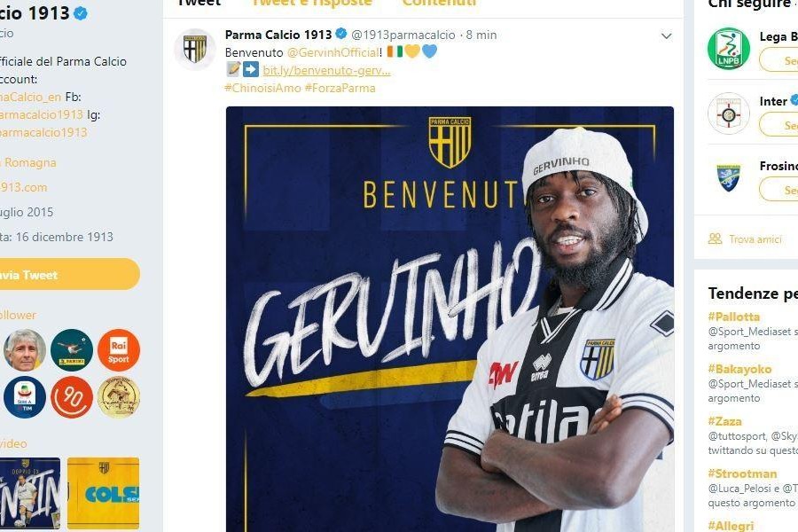Switch to Contenuti tab

coord(439,3)
